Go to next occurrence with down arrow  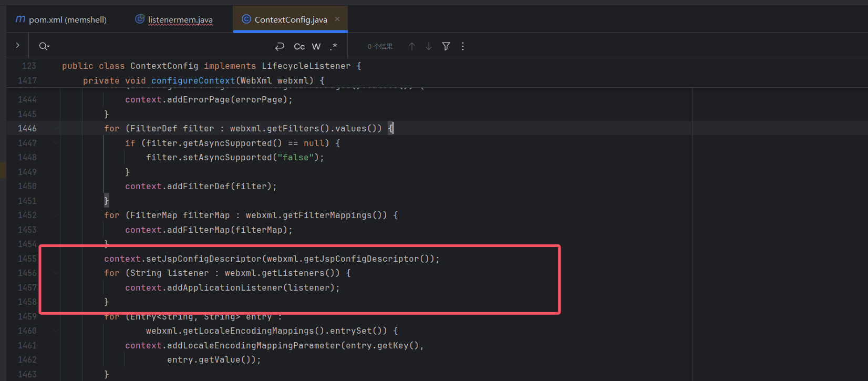coord(429,46)
